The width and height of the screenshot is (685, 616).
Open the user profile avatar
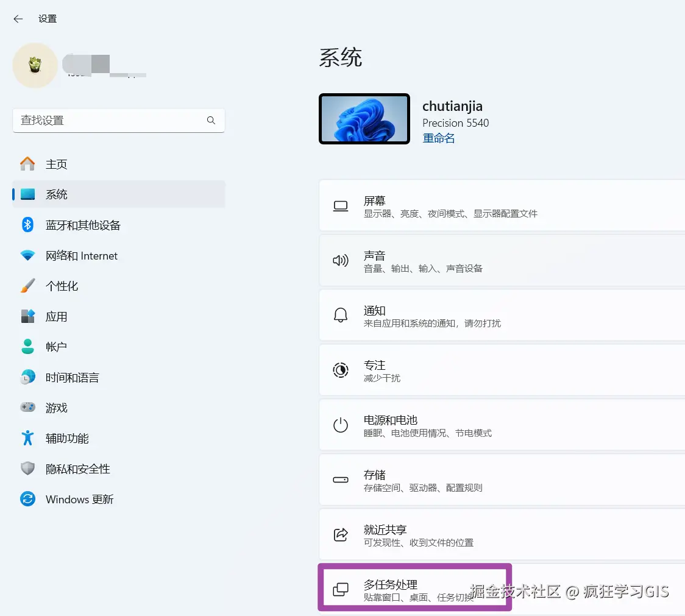tap(35, 66)
